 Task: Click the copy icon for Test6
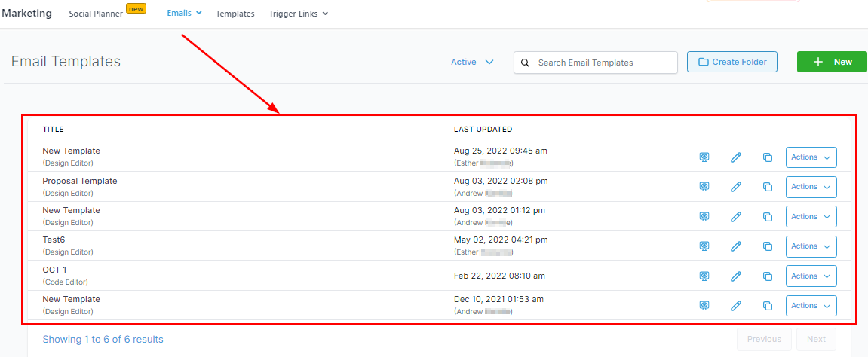(768, 246)
